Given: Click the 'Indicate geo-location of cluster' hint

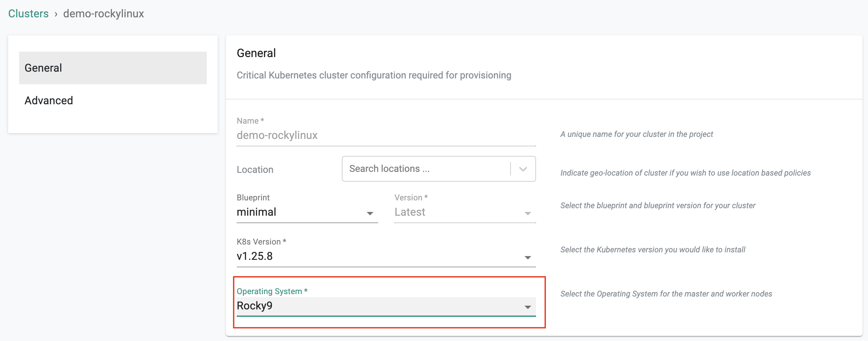Looking at the screenshot, I should tap(686, 173).
